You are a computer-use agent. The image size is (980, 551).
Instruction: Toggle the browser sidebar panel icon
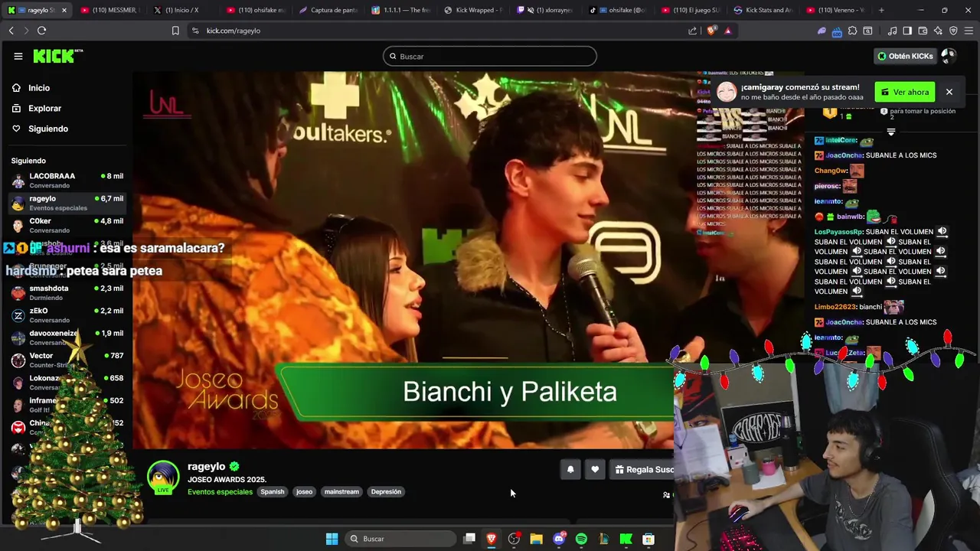[x=907, y=31]
